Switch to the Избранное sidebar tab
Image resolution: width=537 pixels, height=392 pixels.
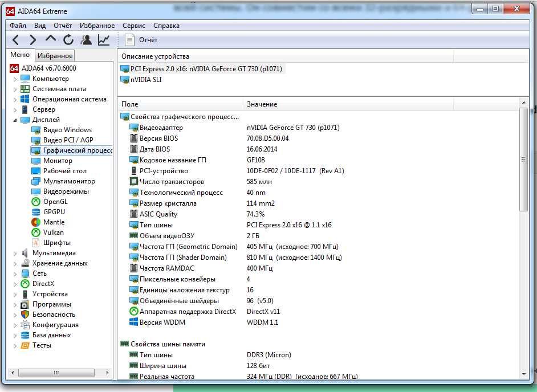[55, 55]
